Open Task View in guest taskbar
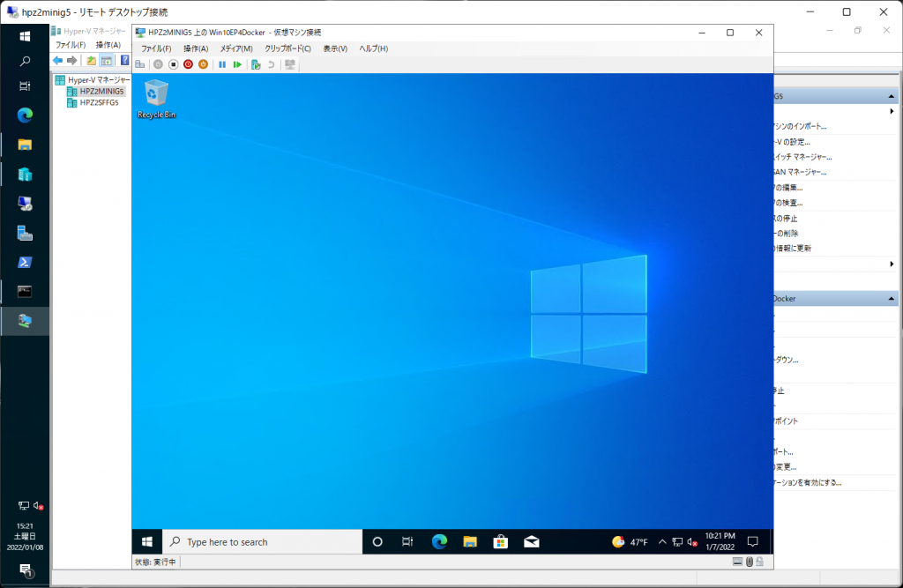 (x=407, y=542)
